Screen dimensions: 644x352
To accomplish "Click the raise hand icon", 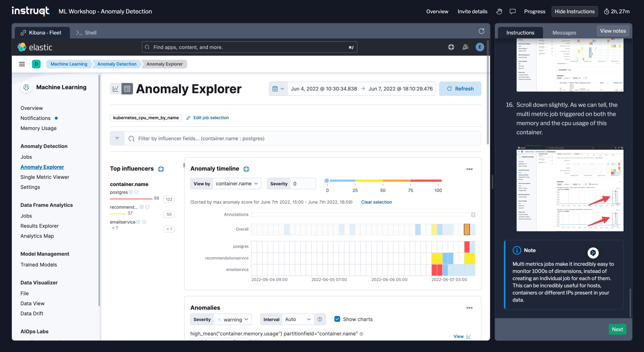I will pyautogui.click(x=499, y=12).
